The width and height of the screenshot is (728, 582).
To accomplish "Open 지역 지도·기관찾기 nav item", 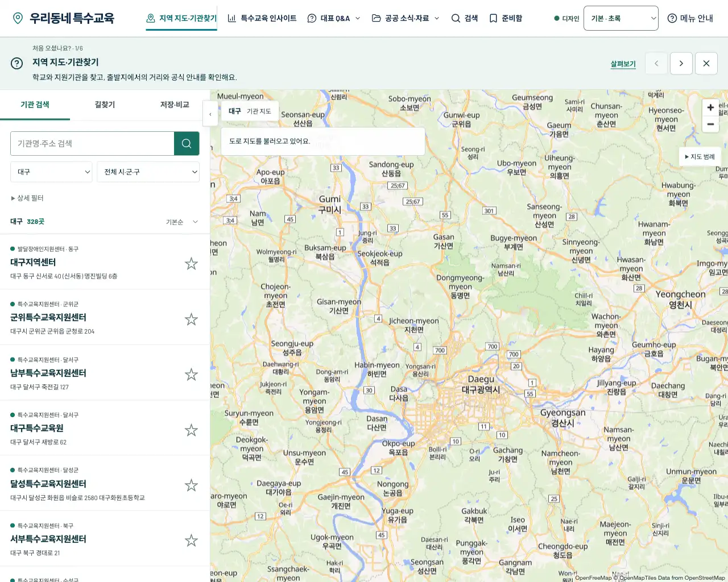I will [181, 18].
